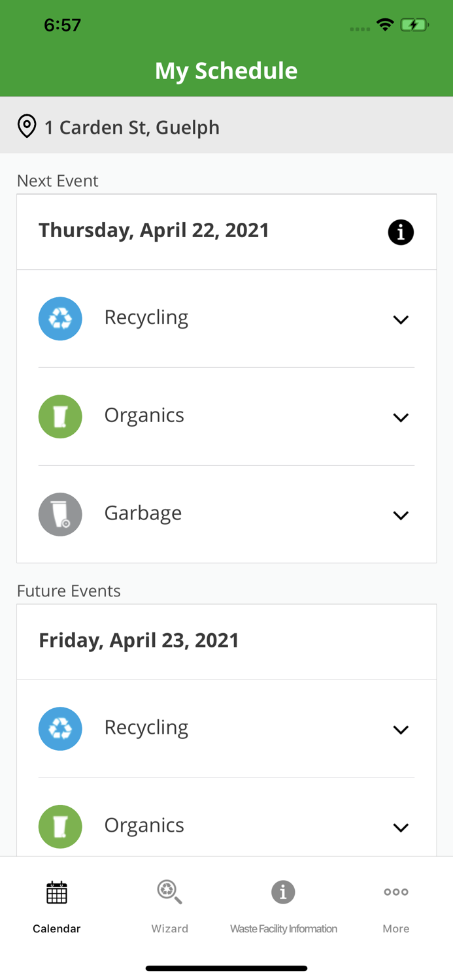453x980 pixels.
Task: Expand Garbage details with the chevron
Action: (401, 515)
